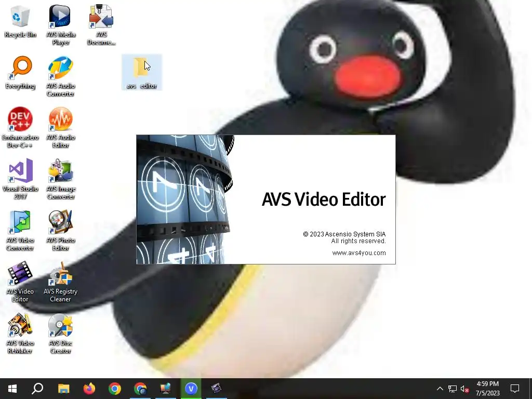Open the monitor app on taskbar
The width and height of the screenshot is (532, 399).
click(166, 389)
